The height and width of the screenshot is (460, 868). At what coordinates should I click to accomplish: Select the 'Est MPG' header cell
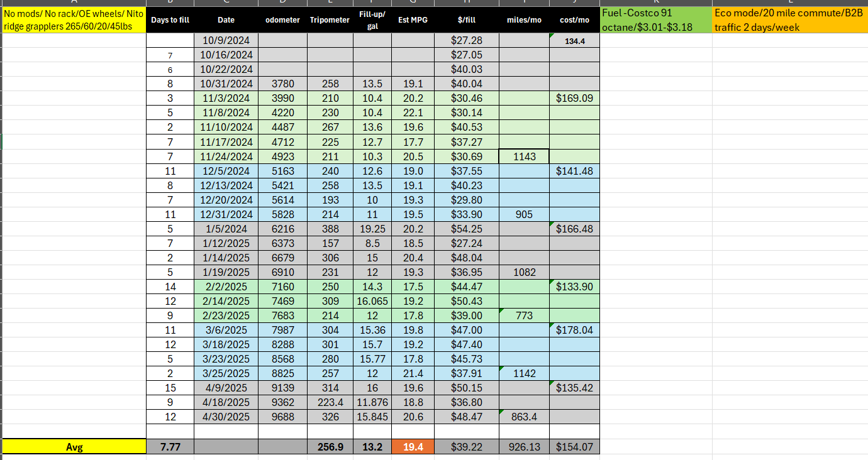point(413,20)
